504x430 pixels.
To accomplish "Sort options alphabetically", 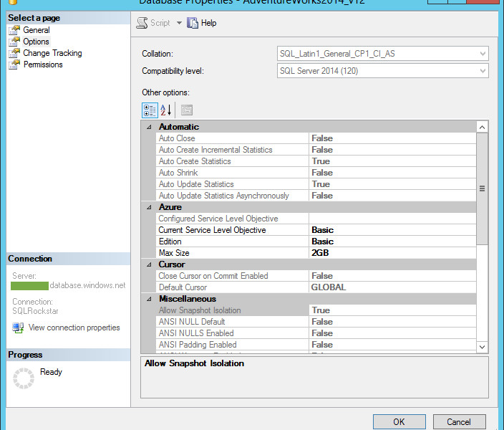I will pos(166,110).
